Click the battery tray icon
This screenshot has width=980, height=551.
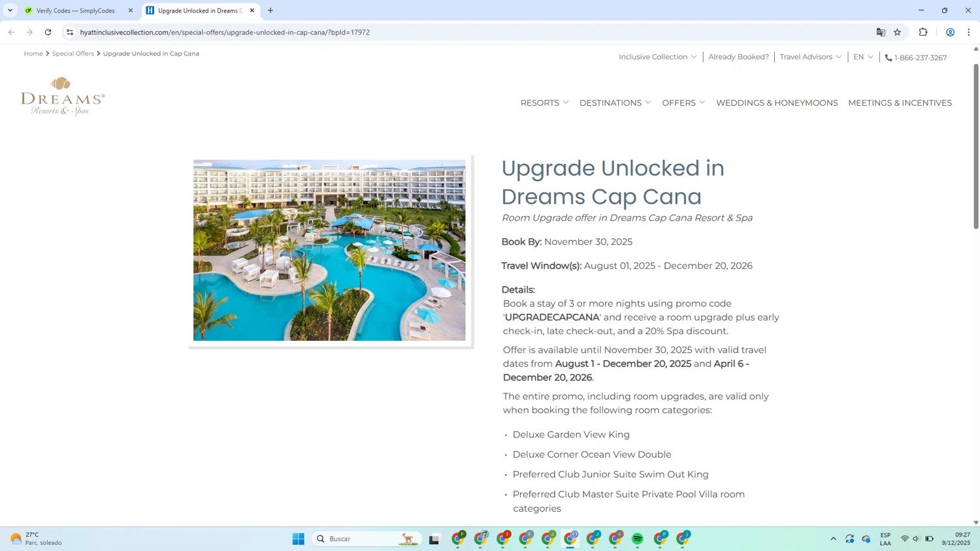[x=930, y=539]
